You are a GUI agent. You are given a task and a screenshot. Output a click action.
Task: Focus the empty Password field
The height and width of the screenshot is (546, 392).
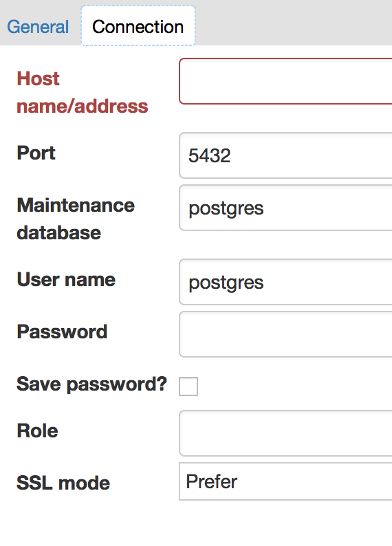tap(285, 334)
